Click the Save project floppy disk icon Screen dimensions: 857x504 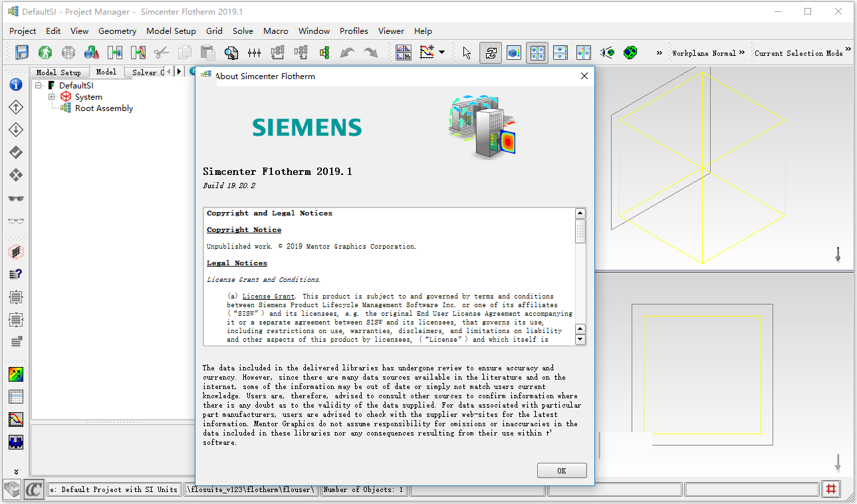pyautogui.click(x=22, y=53)
